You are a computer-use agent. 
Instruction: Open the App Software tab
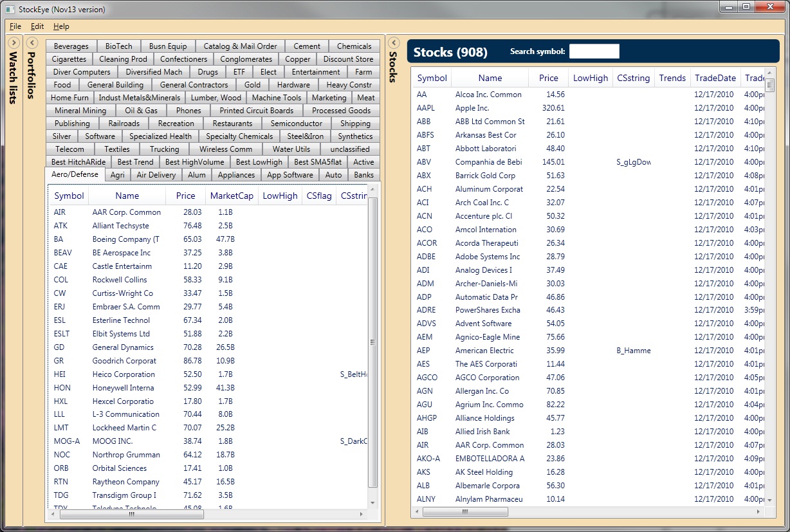tap(290, 175)
